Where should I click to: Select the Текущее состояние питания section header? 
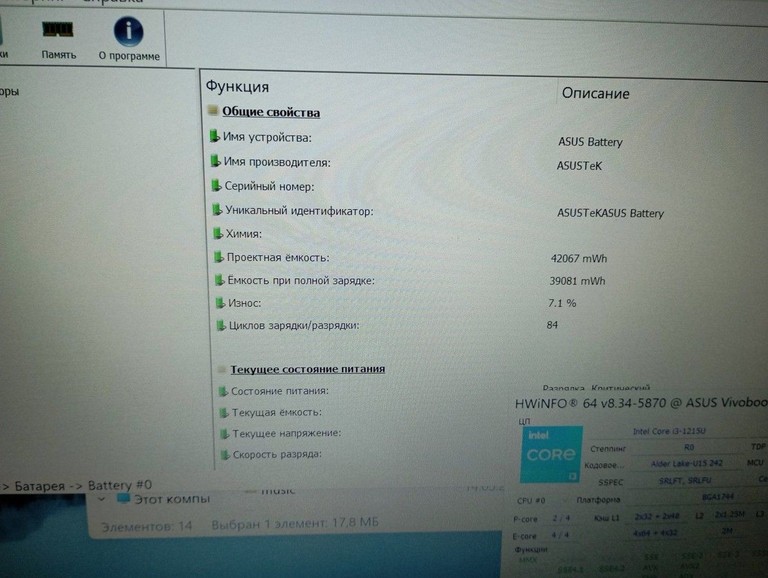click(x=308, y=369)
